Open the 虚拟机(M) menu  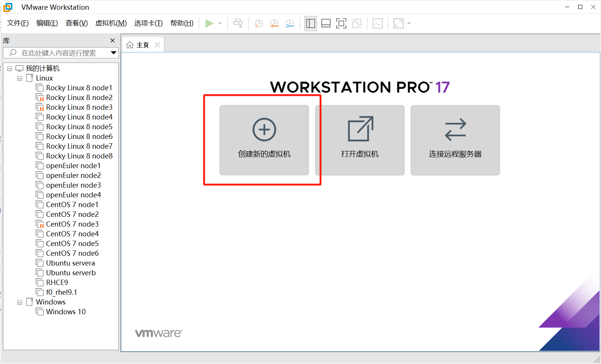click(111, 23)
